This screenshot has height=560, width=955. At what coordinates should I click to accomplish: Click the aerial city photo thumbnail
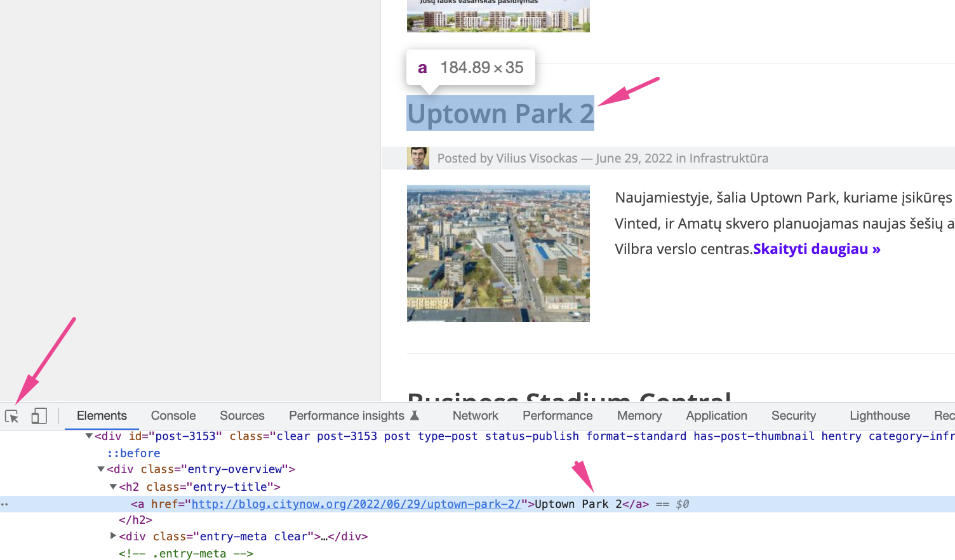click(x=498, y=253)
